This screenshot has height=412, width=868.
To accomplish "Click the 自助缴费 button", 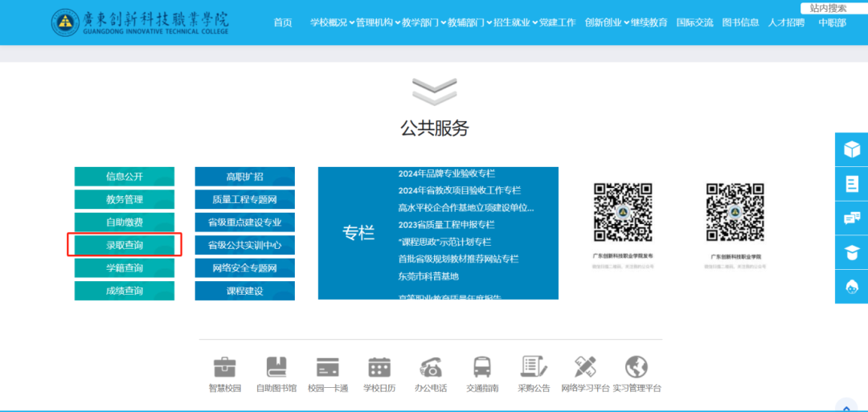I will pyautogui.click(x=125, y=222).
